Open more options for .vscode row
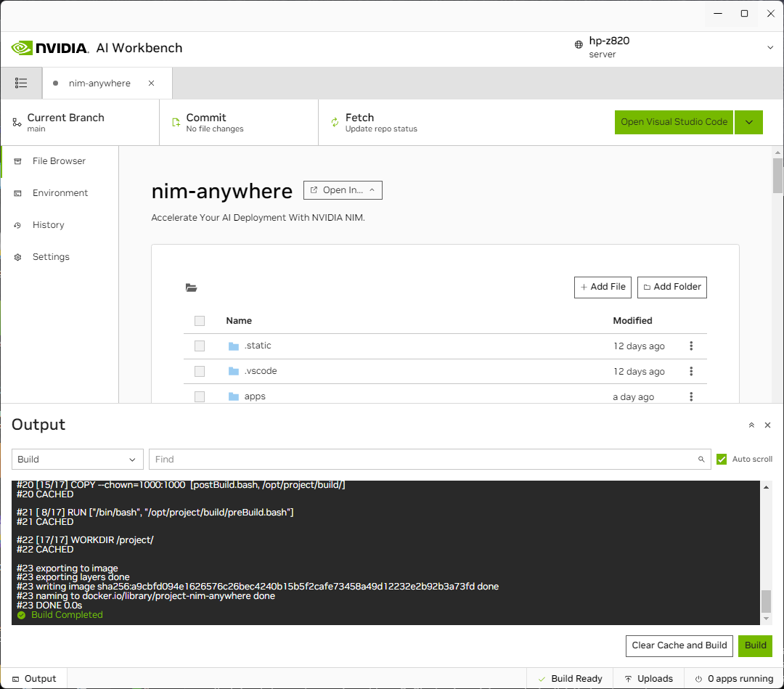 [x=691, y=371]
